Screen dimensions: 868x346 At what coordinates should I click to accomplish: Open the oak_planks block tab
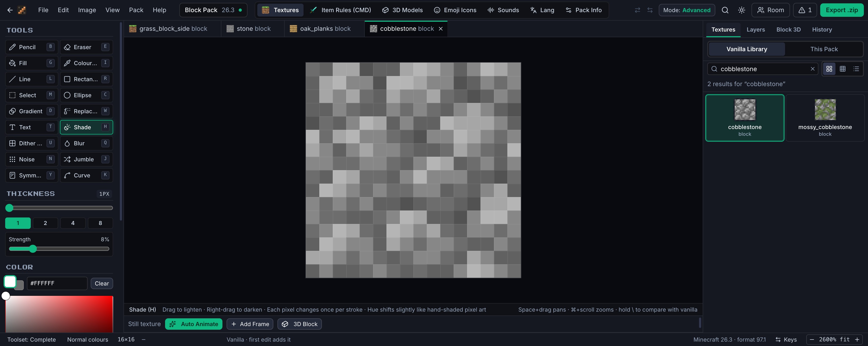point(324,29)
